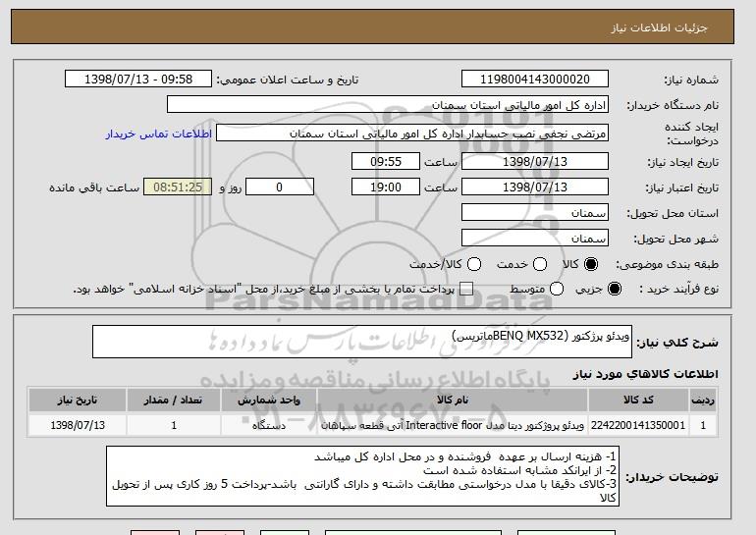This screenshot has height=535, width=756.
Task: Select the متوسط purchase type radio
Action: (557, 289)
